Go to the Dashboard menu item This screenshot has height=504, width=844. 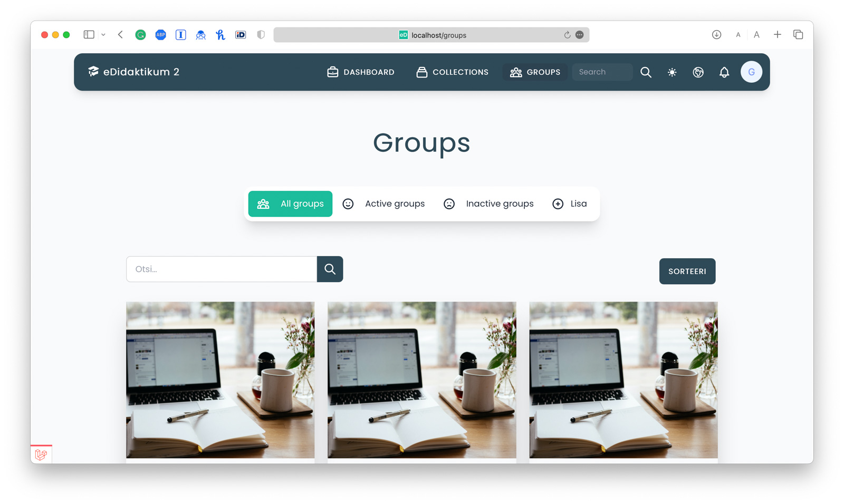tap(361, 72)
